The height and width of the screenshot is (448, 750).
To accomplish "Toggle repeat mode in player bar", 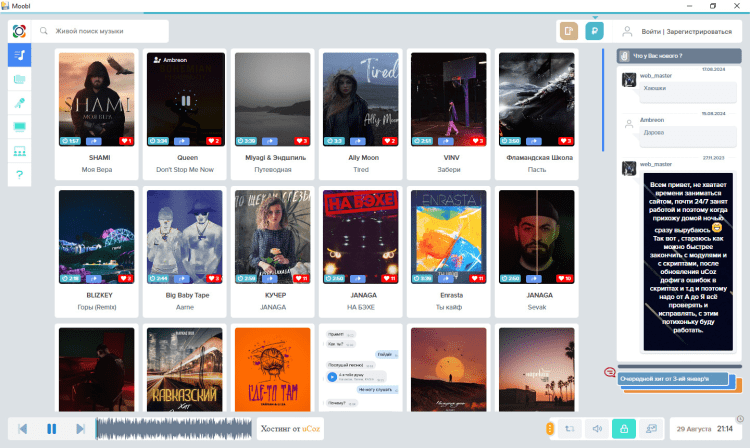I will pos(569,429).
